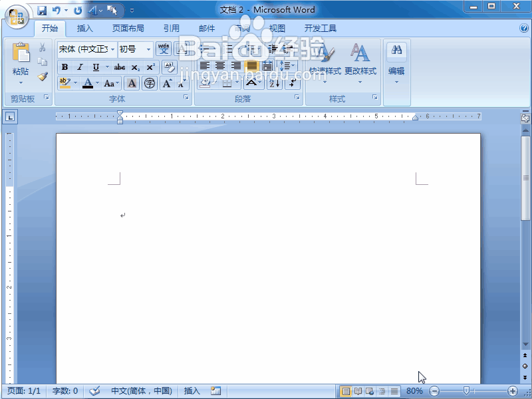Expand the font size dropdown
This screenshot has height=399, width=532.
[148, 49]
